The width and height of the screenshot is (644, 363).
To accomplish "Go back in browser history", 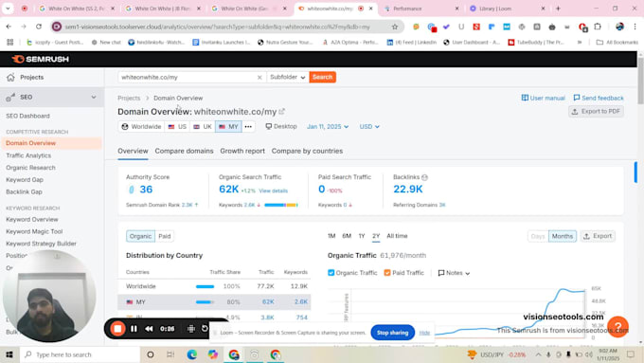I will pyautogui.click(x=9, y=27).
